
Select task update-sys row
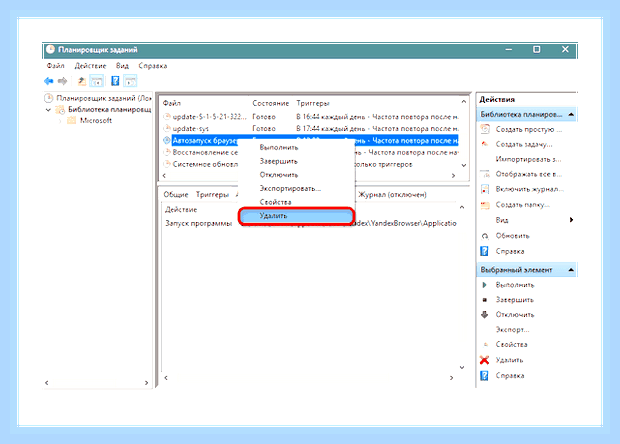[x=310, y=129]
